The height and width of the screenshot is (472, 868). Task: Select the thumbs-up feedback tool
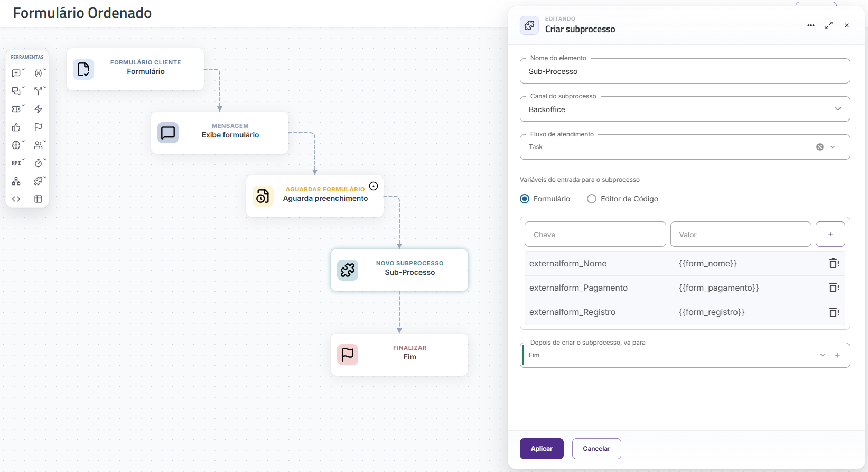click(x=16, y=127)
